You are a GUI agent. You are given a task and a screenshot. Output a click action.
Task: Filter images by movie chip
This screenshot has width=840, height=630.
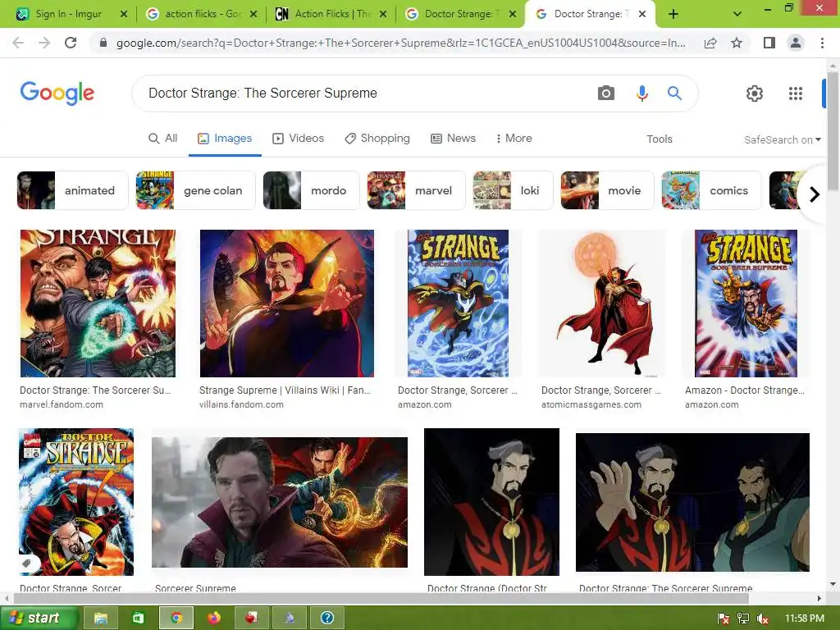click(x=607, y=190)
